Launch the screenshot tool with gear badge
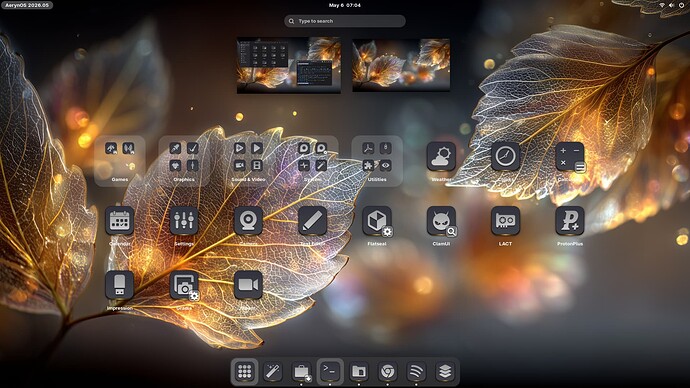This screenshot has height=388, width=690. coord(184,285)
